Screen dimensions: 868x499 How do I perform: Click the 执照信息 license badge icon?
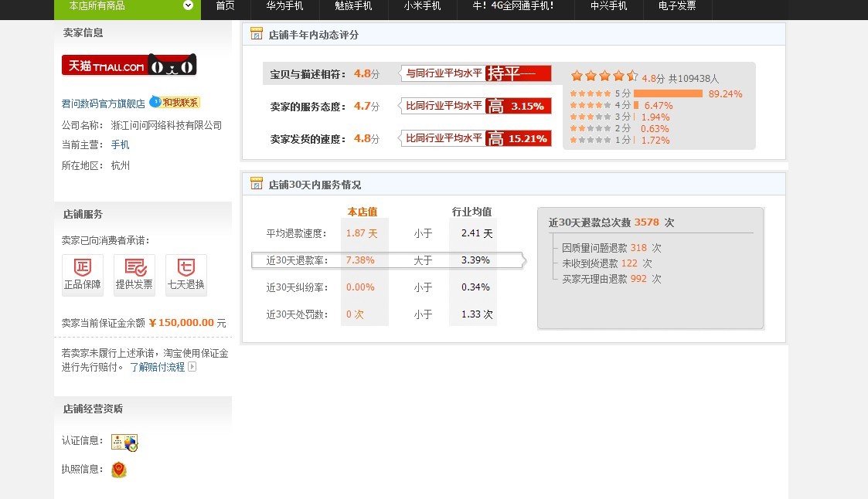point(119,470)
